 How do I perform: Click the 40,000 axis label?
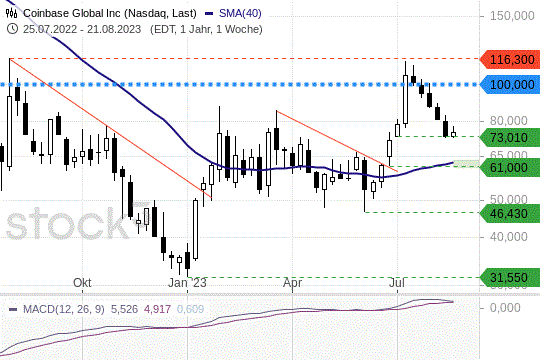click(x=509, y=237)
